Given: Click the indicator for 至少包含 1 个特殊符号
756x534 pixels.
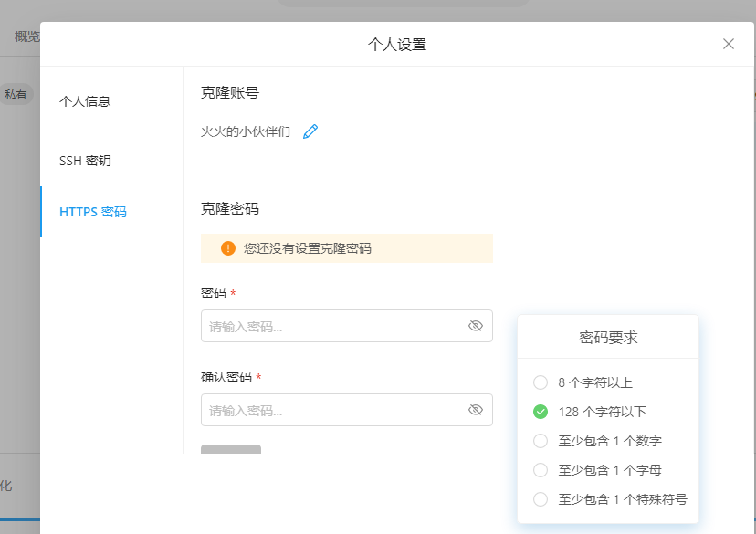Looking at the screenshot, I should click(x=539, y=500).
